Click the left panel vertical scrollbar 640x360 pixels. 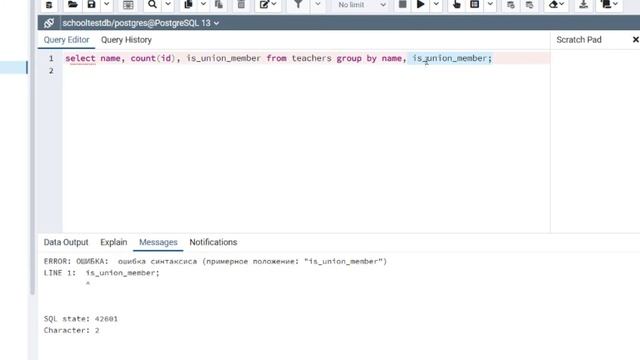click(32, 147)
